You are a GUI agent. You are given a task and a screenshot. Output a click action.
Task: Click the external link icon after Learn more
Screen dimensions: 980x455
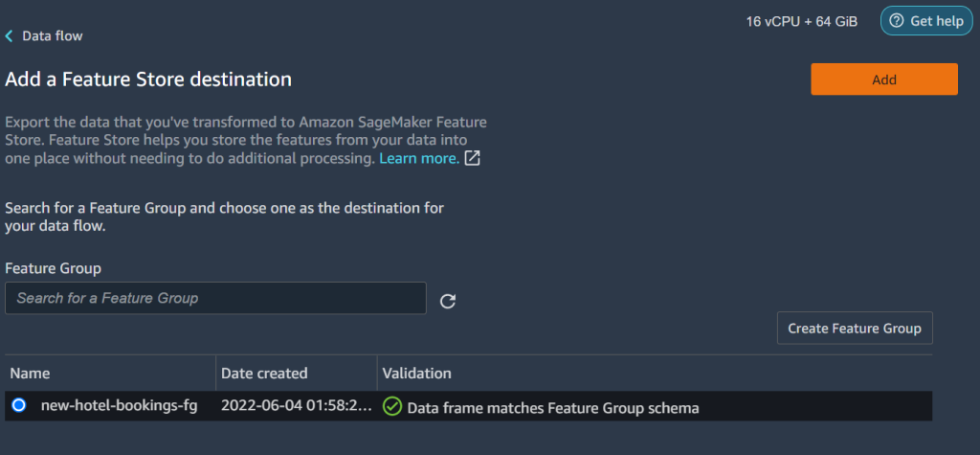(472, 158)
